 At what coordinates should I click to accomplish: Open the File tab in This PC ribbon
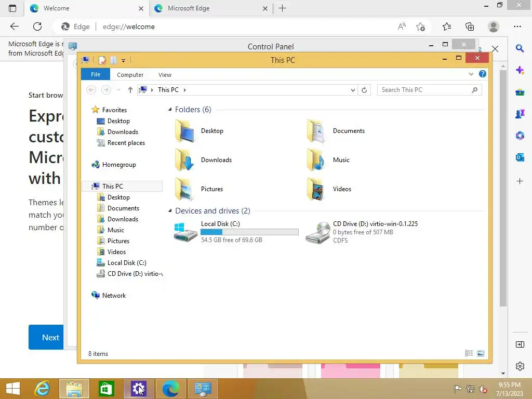click(96, 74)
